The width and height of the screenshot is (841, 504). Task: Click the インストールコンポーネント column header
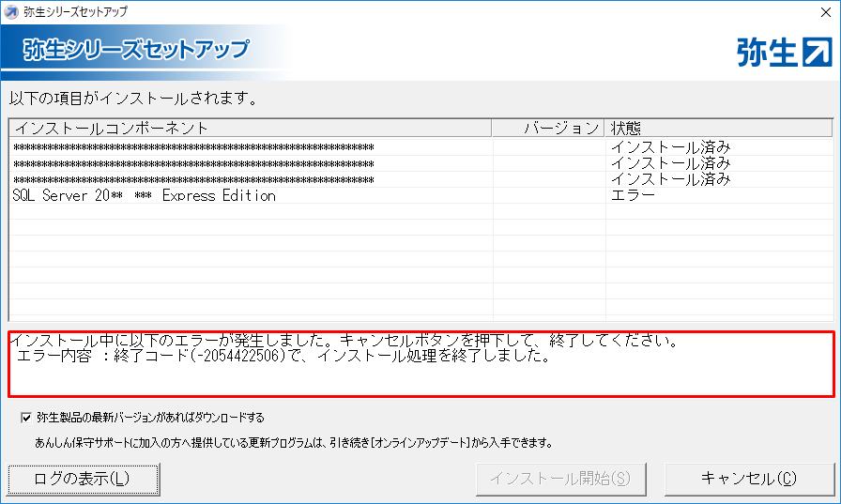click(x=251, y=129)
